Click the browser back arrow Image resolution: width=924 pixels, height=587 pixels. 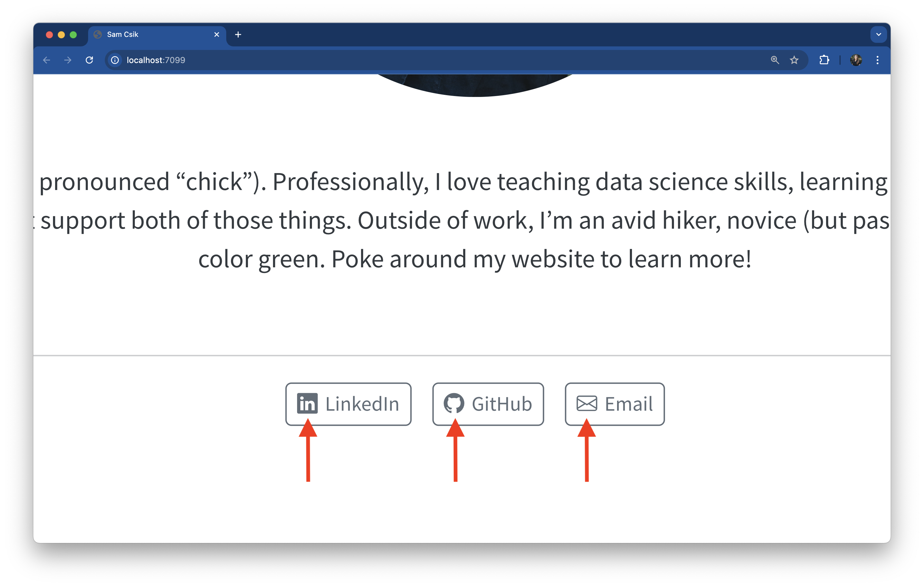47,60
